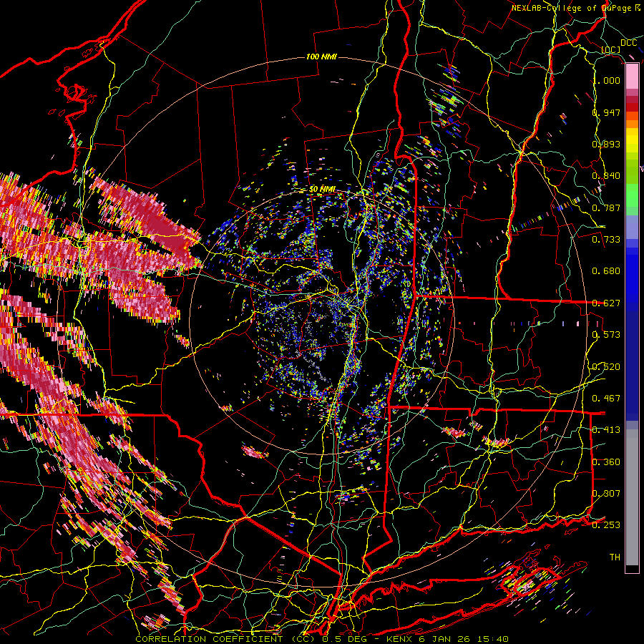Pick the gray bottom segment of color bar
Screen dimensions: 644x644
(x=632, y=497)
